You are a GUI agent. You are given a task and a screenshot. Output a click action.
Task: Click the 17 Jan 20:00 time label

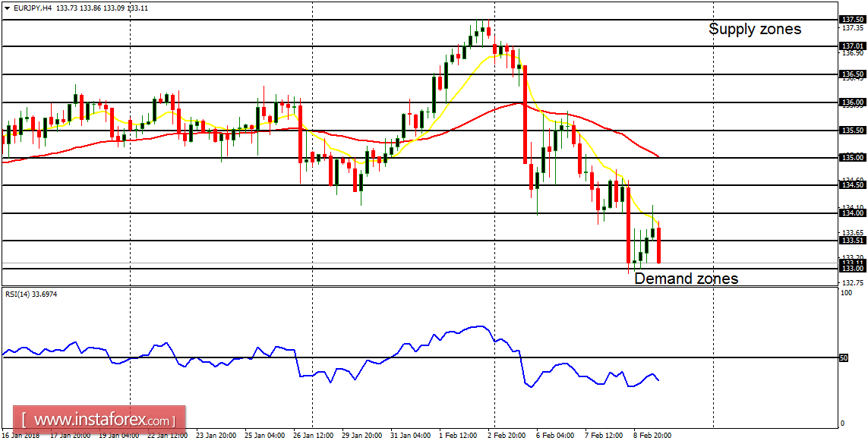click(69, 435)
